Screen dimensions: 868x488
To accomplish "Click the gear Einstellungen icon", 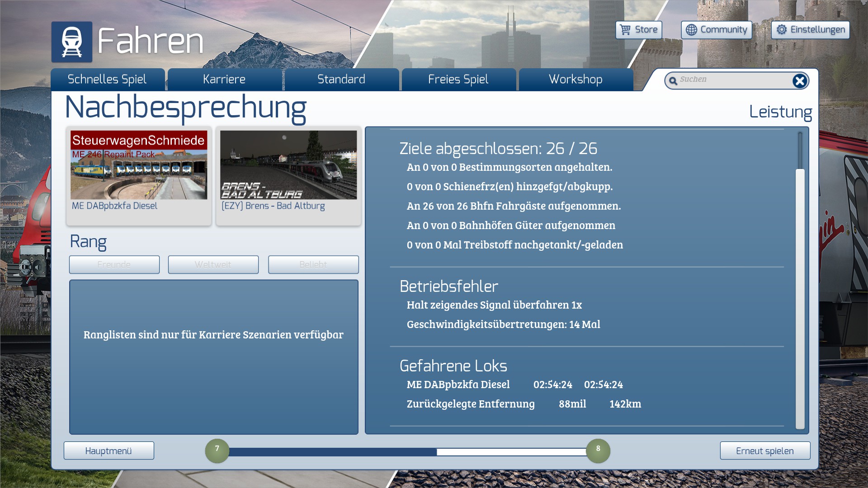I will click(x=781, y=30).
